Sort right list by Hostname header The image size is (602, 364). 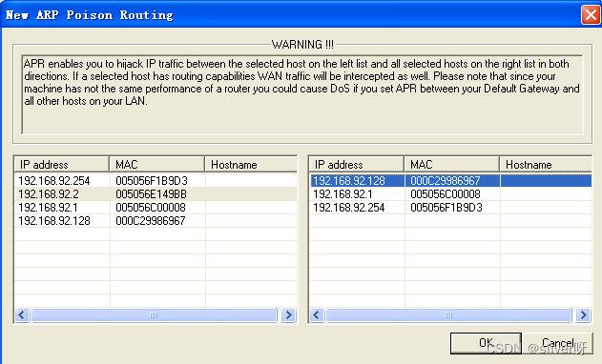pyautogui.click(x=546, y=165)
